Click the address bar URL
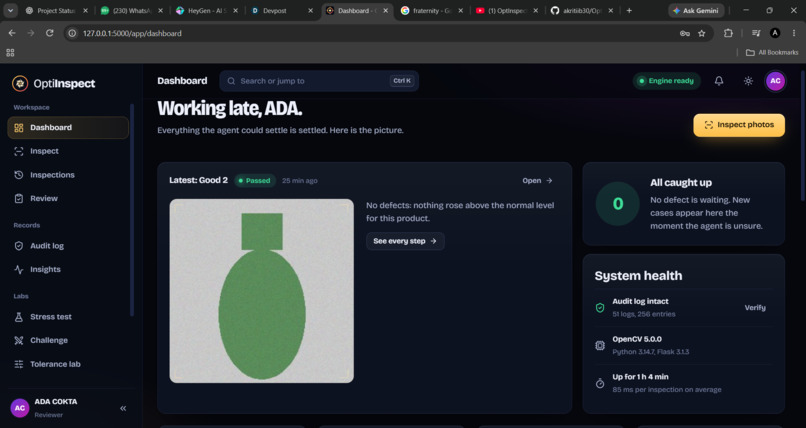The image size is (806, 428). click(132, 33)
